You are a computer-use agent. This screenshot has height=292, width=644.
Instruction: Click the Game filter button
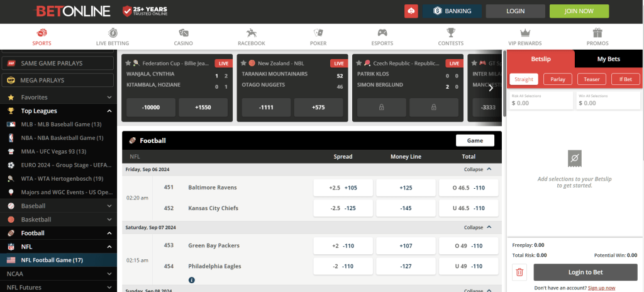click(475, 140)
